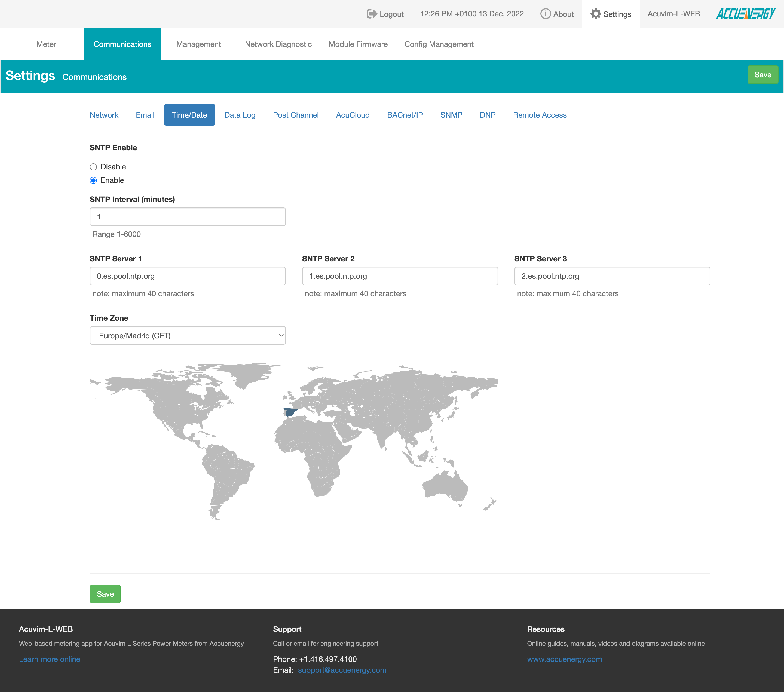Open the Module Firmware menu
This screenshot has height=692, width=784.
358,44
